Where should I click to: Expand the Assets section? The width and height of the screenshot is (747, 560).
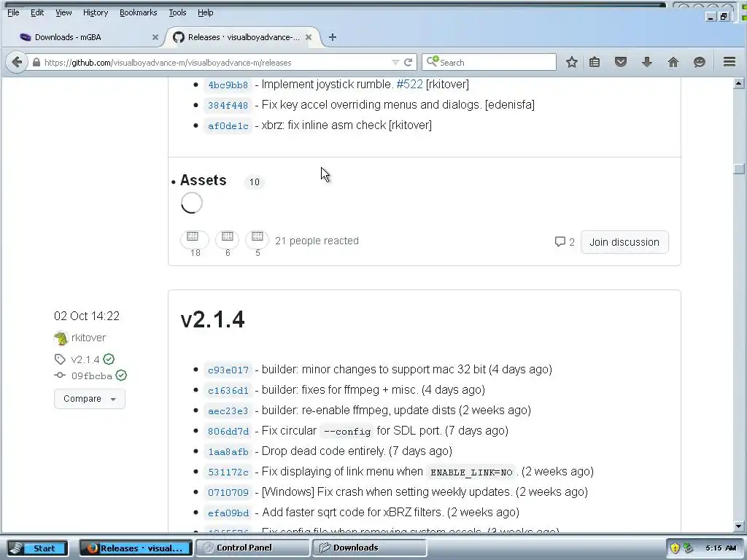[x=203, y=181]
